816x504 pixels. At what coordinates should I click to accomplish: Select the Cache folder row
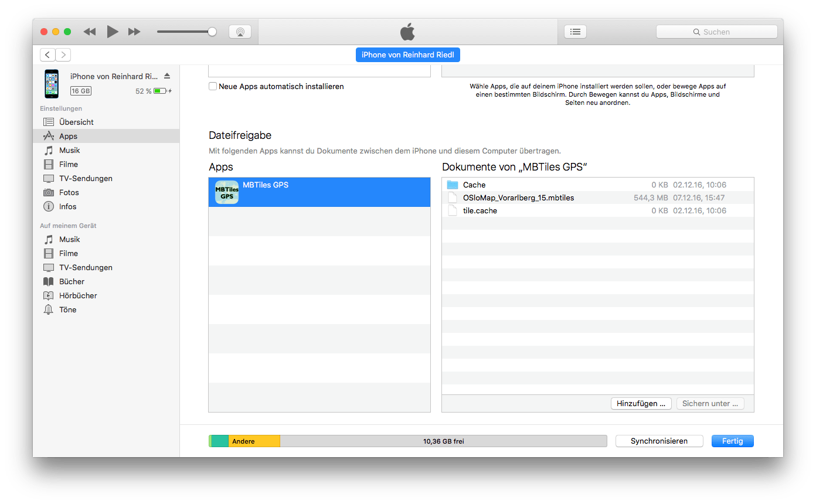[598, 185]
